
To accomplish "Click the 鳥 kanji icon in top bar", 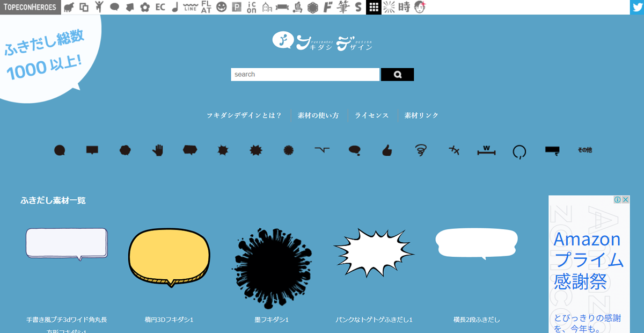I will [298, 7].
